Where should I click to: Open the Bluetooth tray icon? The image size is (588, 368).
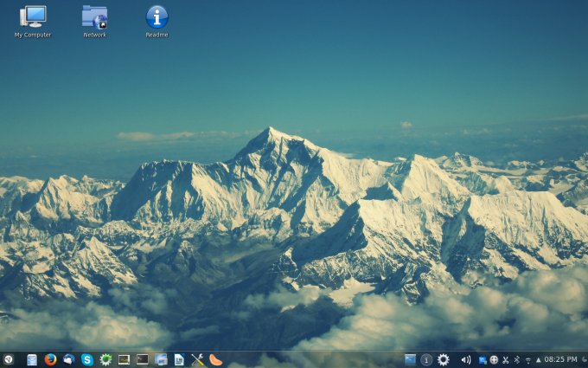pyautogui.click(x=517, y=359)
